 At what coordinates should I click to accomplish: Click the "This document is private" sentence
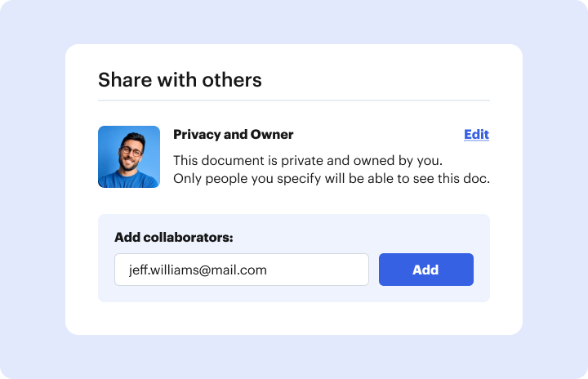[x=308, y=159]
